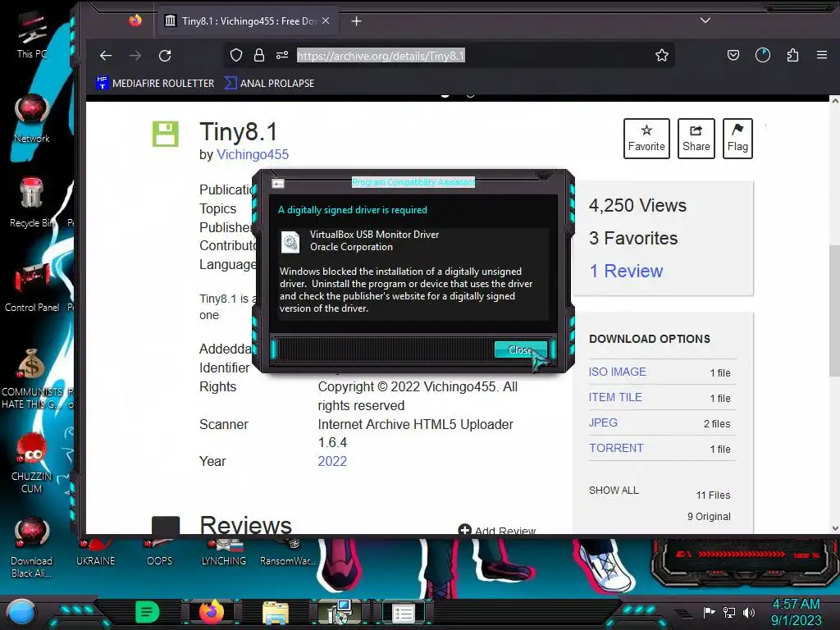Click the green floppy software icon beside Tiny8.1
Image resolution: width=840 pixels, height=630 pixels.
tap(166, 134)
